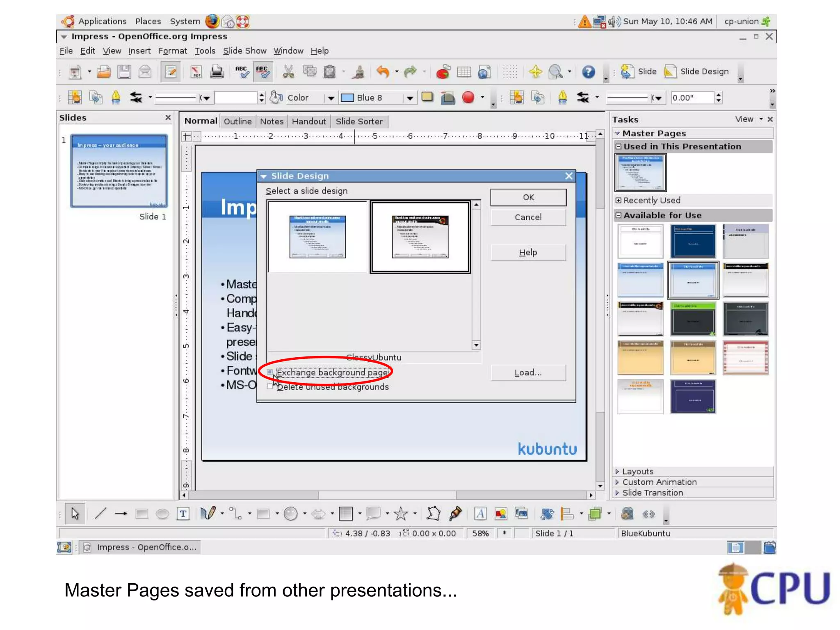This screenshot has height=630, width=840.
Task: Select the Ellipse drawing tool
Action: tap(162, 514)
